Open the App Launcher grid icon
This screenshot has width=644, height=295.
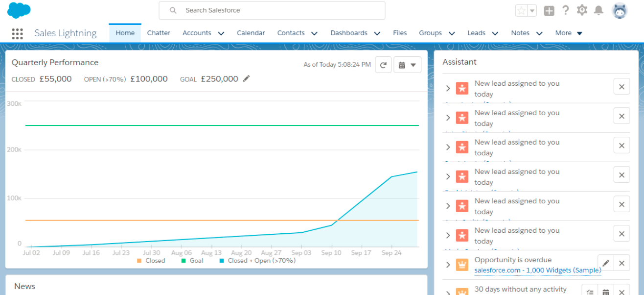17,33
